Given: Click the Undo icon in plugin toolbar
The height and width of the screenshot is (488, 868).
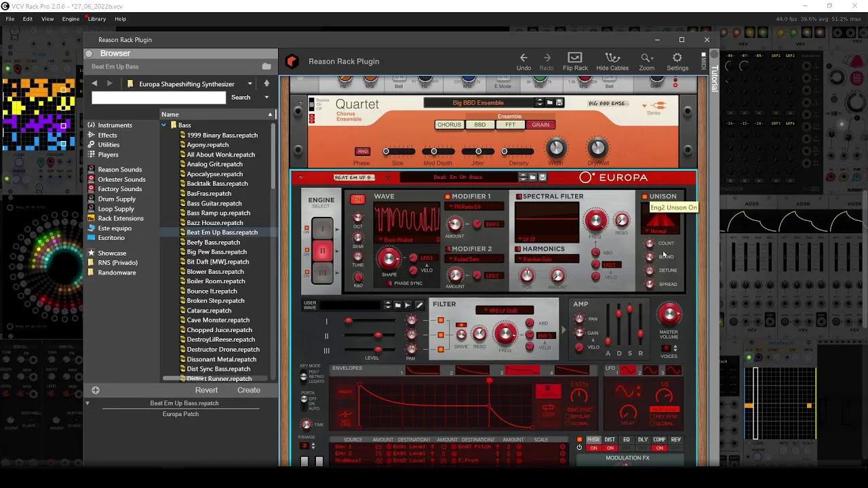Looking at the screenshot, I should 524,58.
